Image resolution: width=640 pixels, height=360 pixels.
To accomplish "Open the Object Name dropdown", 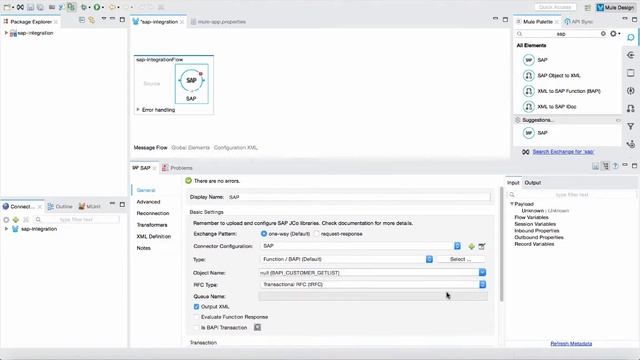I will pos(482,272).
